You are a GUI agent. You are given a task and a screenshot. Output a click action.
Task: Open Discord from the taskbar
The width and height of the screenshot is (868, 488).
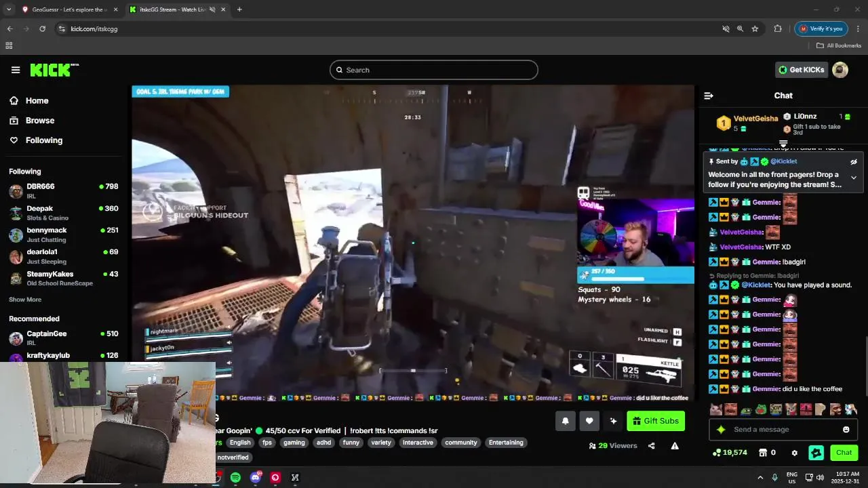255,478
